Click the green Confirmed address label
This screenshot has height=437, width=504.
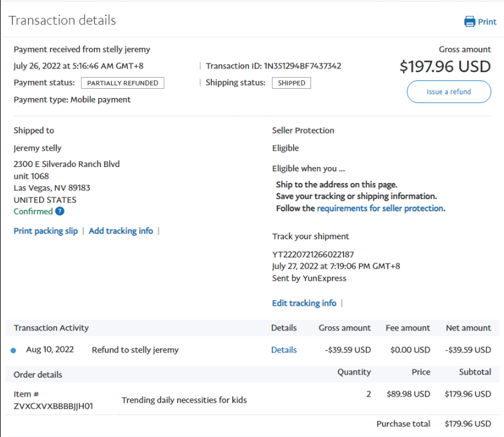coord(33,212)
